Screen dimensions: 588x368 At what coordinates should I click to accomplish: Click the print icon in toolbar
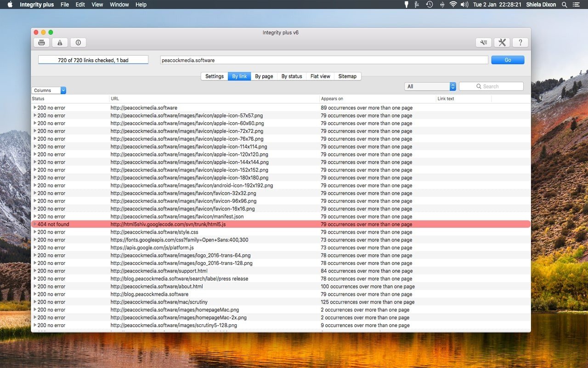coord(41,43)
